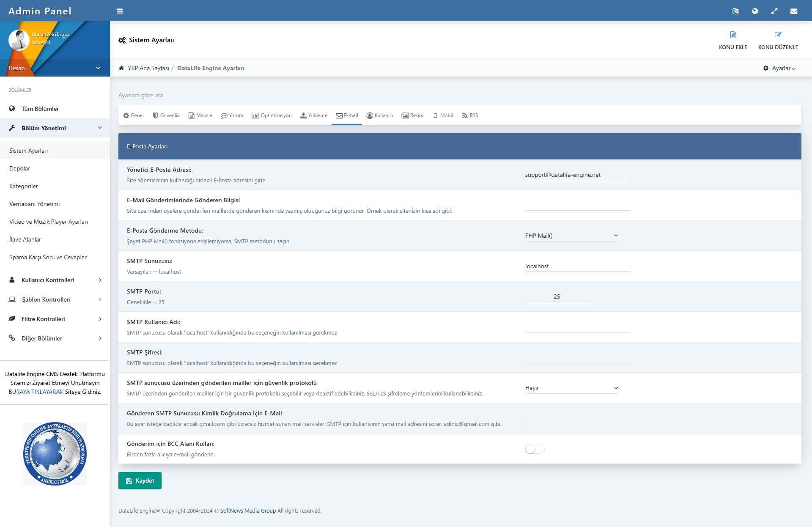The image size is (812, 527).
Task: Switch to the Optimizasyon settings tab
Action: click(272, 115)
